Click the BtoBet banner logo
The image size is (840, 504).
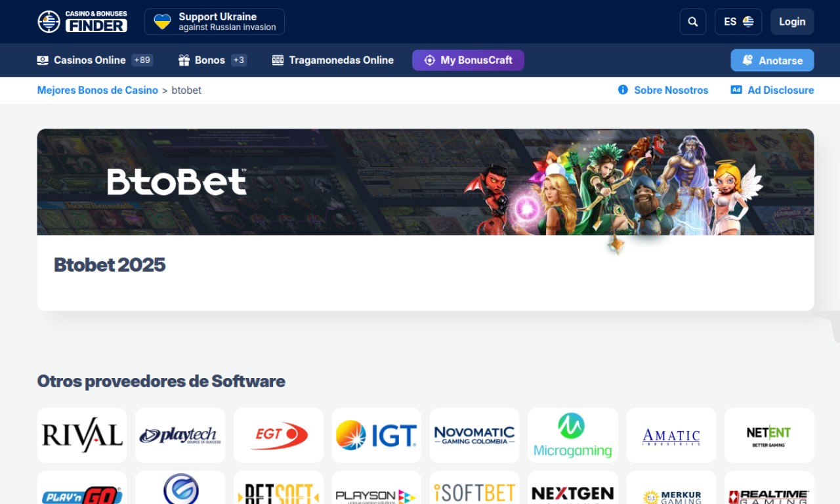(177, 182)
